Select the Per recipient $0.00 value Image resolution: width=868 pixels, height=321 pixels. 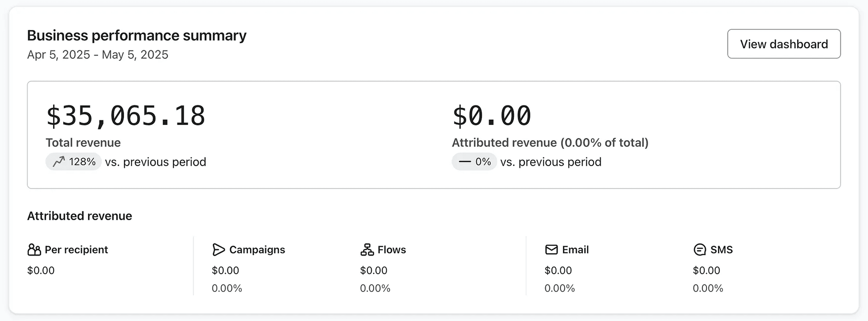click(41, 270)
